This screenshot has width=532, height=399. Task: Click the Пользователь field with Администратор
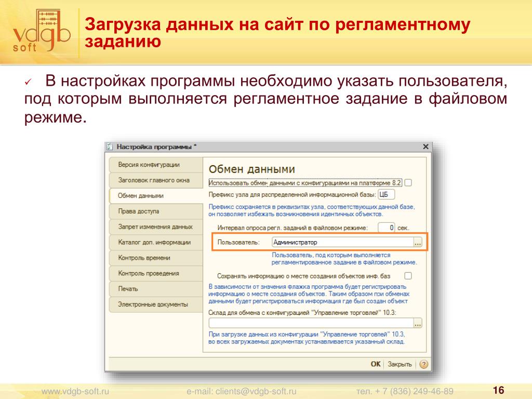click(x=343, y=242)
